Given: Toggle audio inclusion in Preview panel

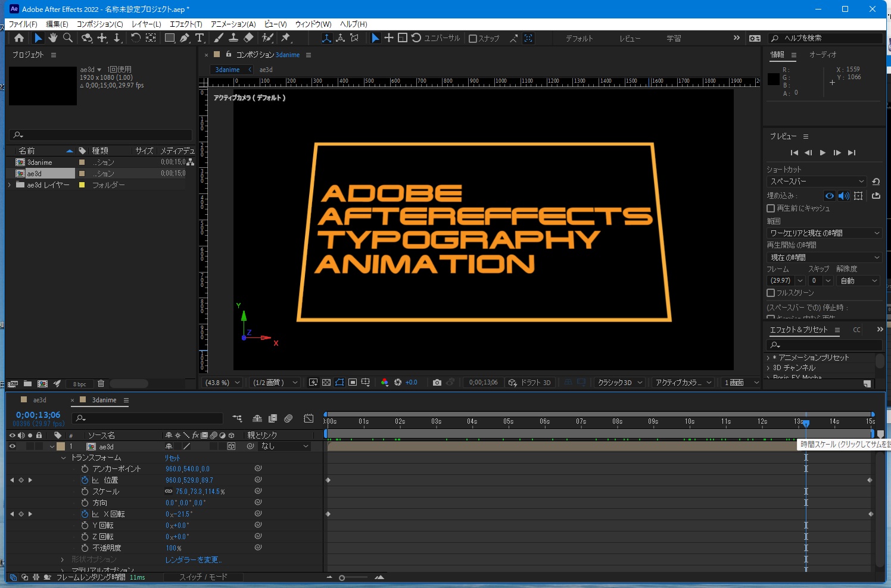Looking at the screenshot, I should 843,196.
